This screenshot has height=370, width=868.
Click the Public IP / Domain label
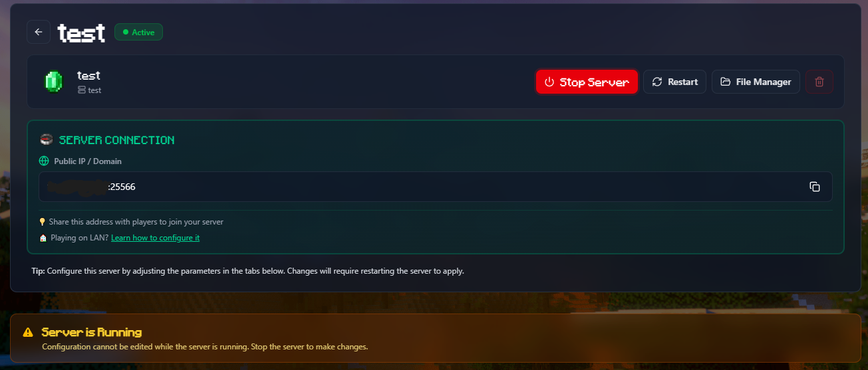pyautogui.click(x=88, y=161)
